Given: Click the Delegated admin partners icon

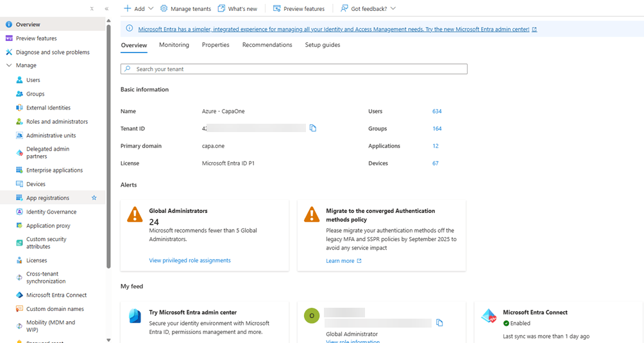Looking at the screenshot, I should tap(19, 153).
